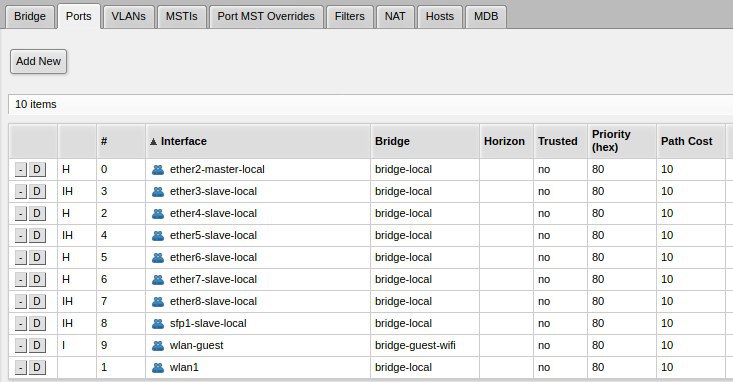
Task: Remove ether3-slave-local port with minus button
Action: 21,192
